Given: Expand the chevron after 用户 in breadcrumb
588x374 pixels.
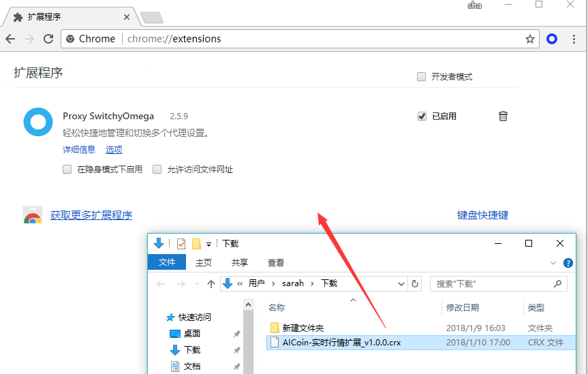Looking at the screenshot, I should click(x=273, y=283).
